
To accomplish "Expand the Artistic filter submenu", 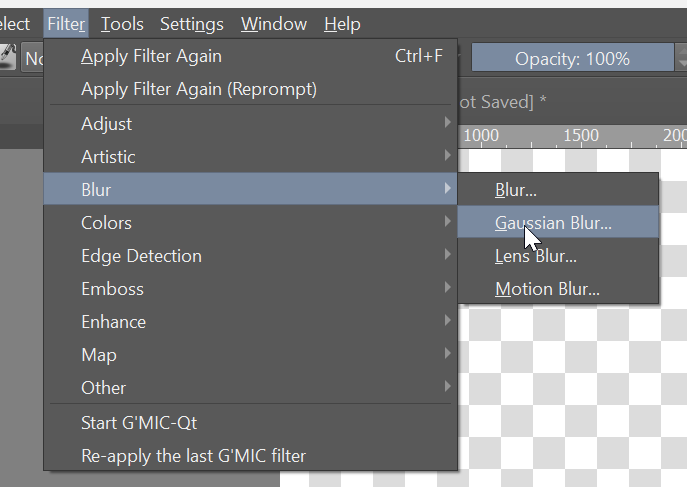I will (x=108, y=157).
